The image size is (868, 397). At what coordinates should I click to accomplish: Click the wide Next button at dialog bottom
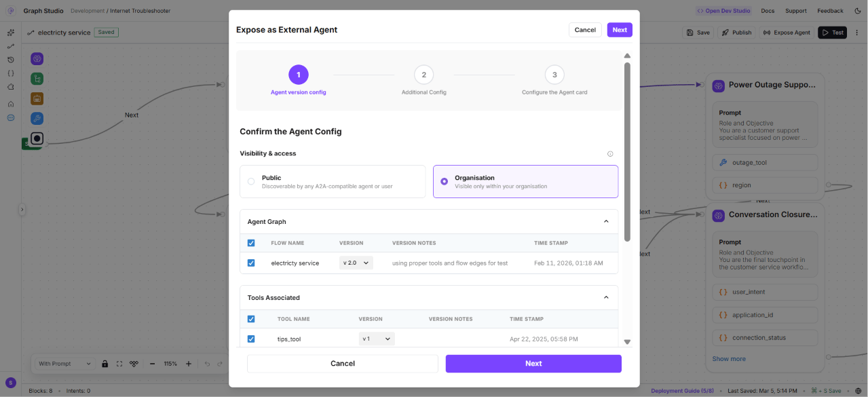coord(533,364)
